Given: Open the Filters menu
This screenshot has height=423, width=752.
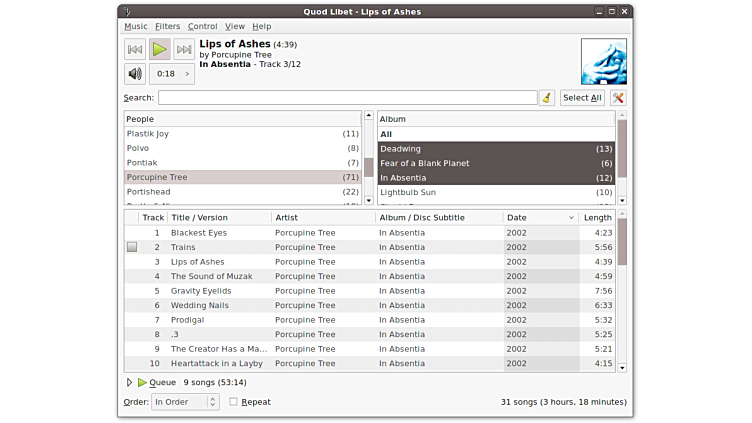Looking at the screenshot, I should pos(167,26).
